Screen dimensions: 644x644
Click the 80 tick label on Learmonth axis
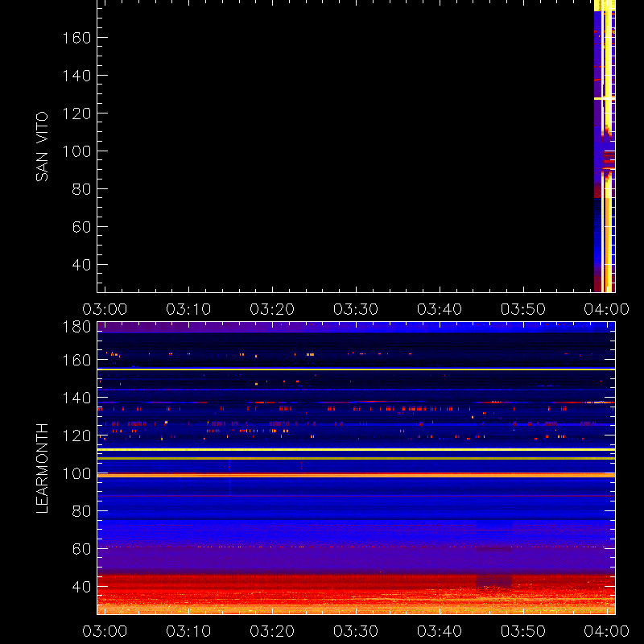(x=81, y=511)
